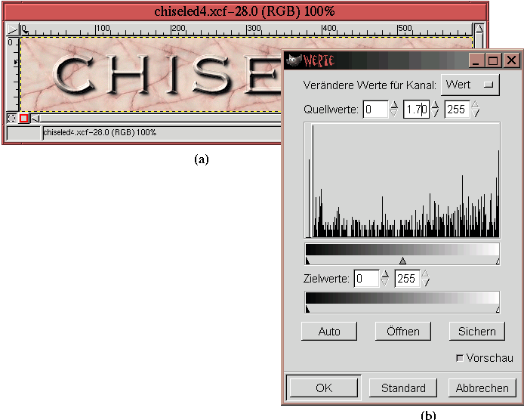Click the black output level triangle

[x=307, y=309]
